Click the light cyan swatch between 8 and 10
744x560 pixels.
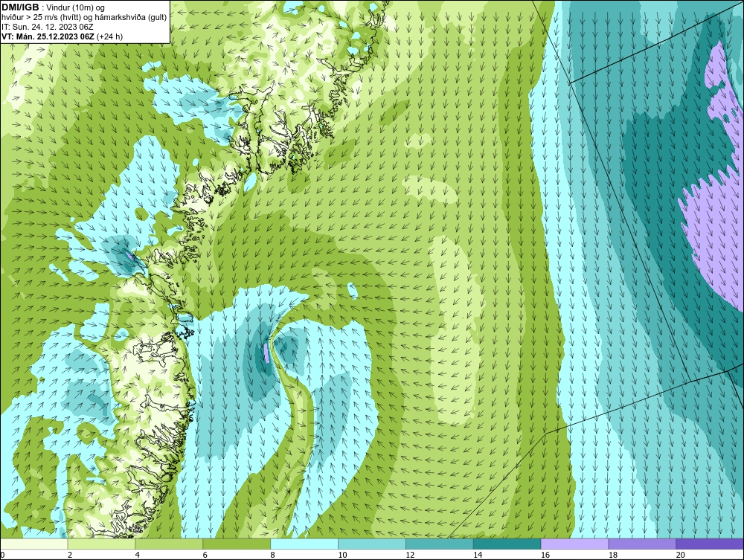[x=304, y=544]
